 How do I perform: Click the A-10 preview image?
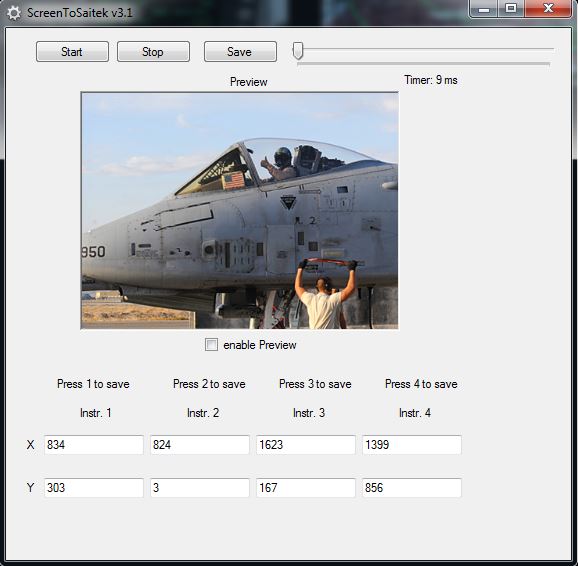(240, 211)
